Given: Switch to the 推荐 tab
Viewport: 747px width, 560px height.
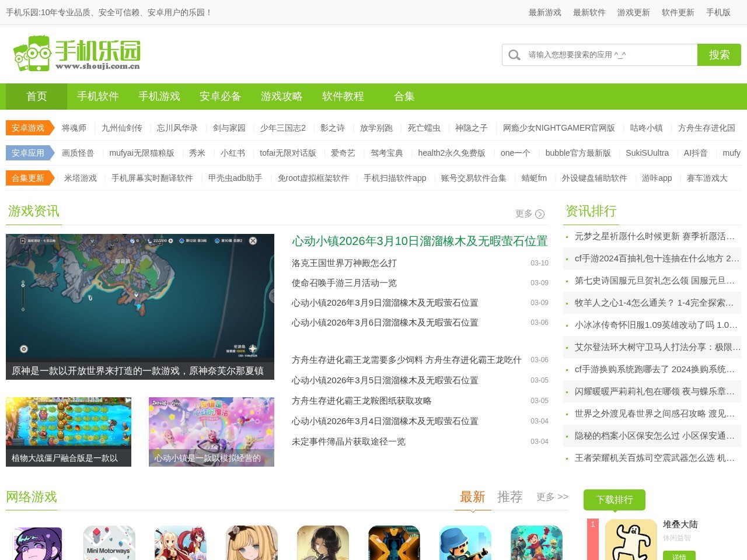Looking at the screenshot, I should pyautogui.click(x=509, y=497).
